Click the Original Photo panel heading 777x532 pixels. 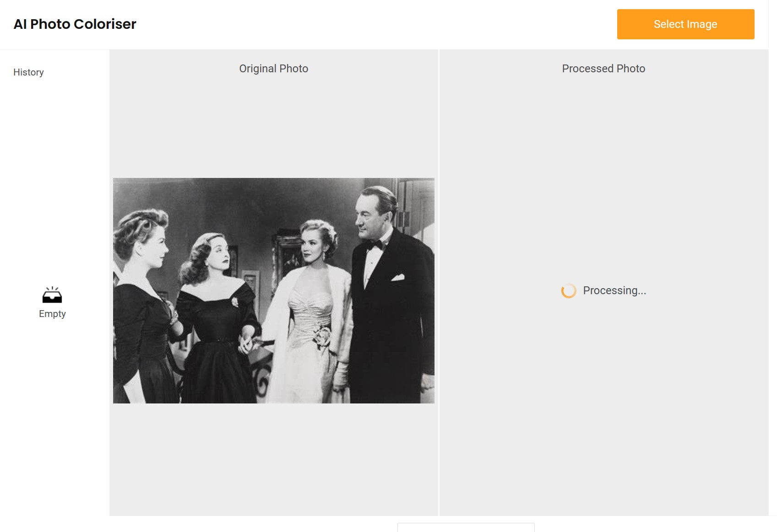[273, 69]
